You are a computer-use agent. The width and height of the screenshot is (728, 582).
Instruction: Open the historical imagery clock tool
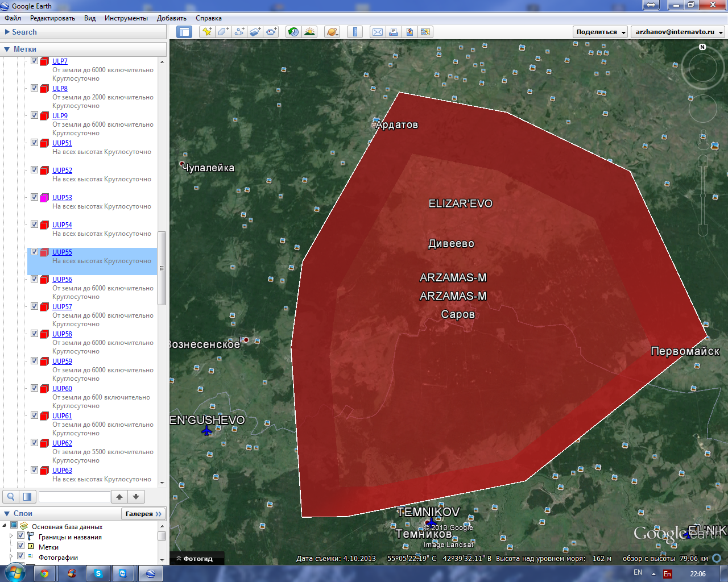(x=293, y=32)
